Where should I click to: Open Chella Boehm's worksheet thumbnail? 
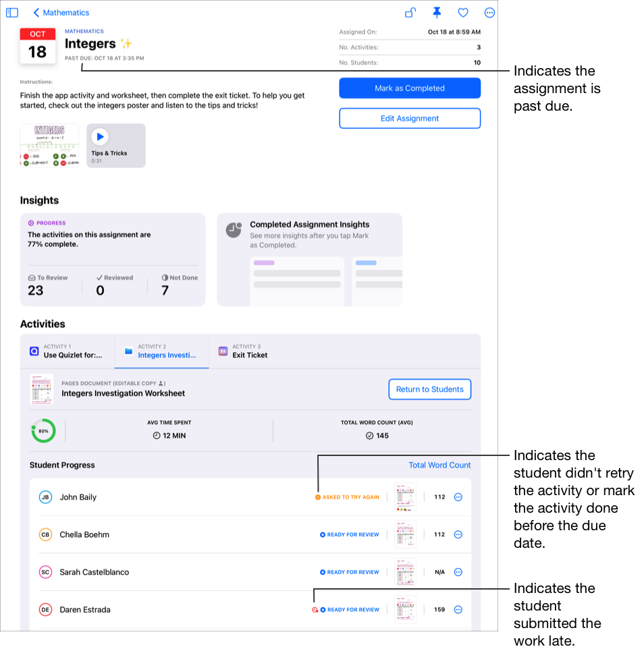405,534
